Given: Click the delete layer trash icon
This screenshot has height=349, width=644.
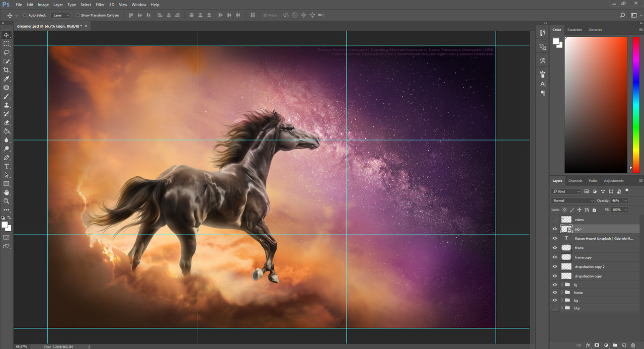Looking at the screenshot, I should click(633, 345).
